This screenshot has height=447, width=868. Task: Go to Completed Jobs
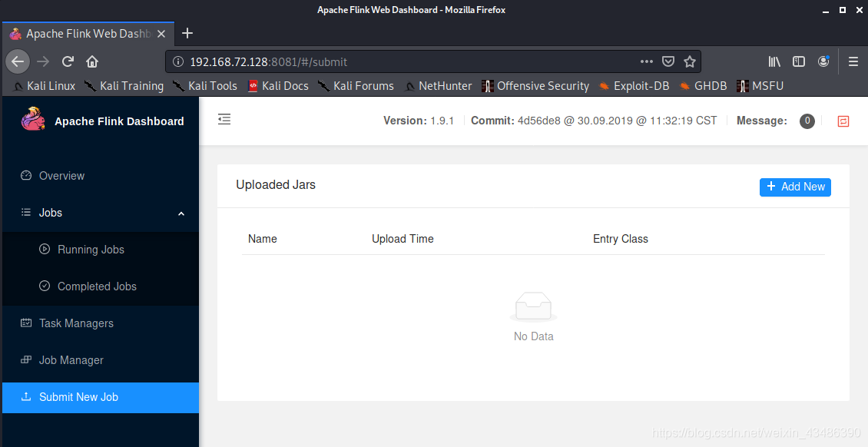100,286
